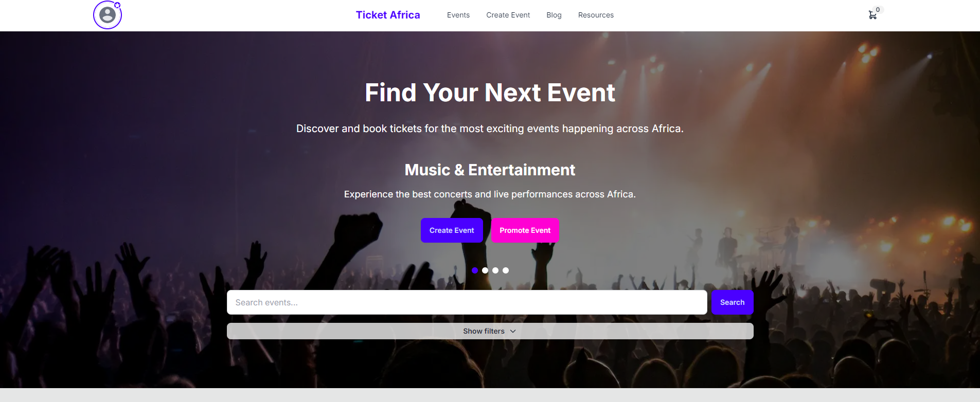
Task: Jump to the fourth carousel slide dot
Action: (x=506, y=270)
